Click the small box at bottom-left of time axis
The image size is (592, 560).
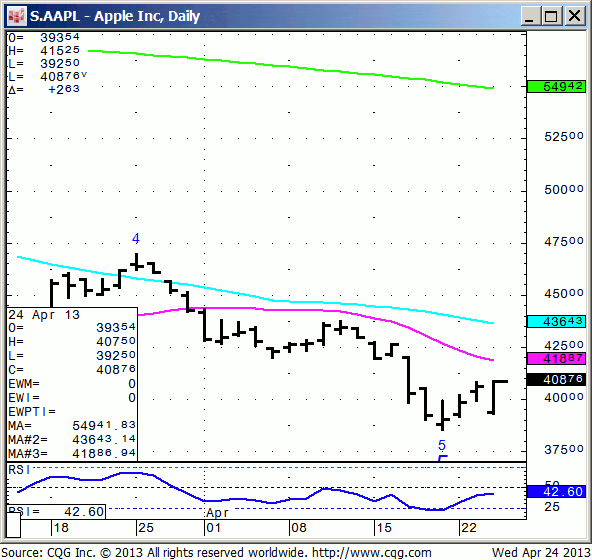coord(14,525)
